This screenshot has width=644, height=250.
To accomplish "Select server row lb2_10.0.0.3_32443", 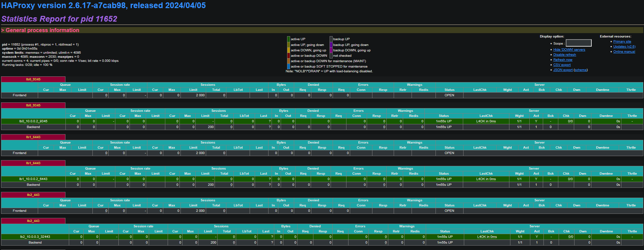I will click(x=35, y=237).
